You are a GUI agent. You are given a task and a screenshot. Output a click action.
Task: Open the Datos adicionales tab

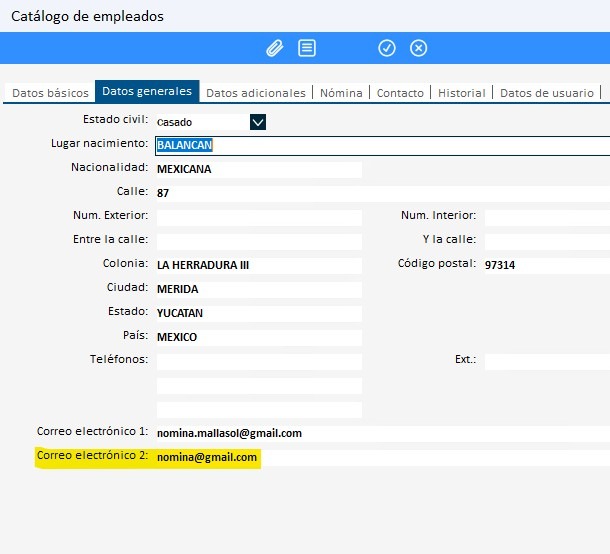click(255, 93)
